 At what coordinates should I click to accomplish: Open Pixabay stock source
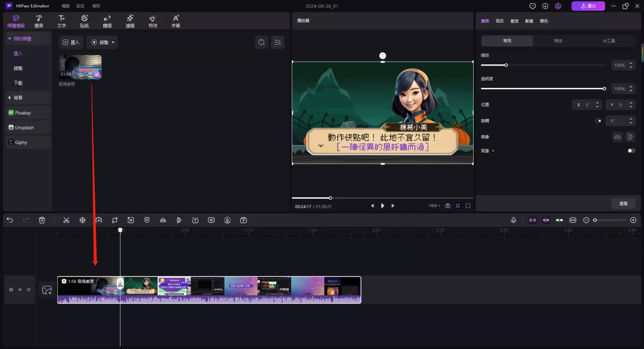(x=28, y=113)
